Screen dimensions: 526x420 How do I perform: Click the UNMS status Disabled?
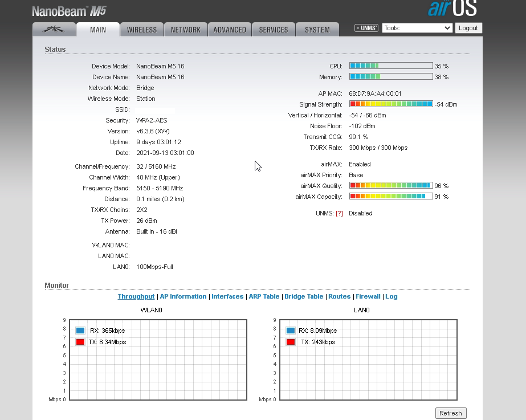361,213
